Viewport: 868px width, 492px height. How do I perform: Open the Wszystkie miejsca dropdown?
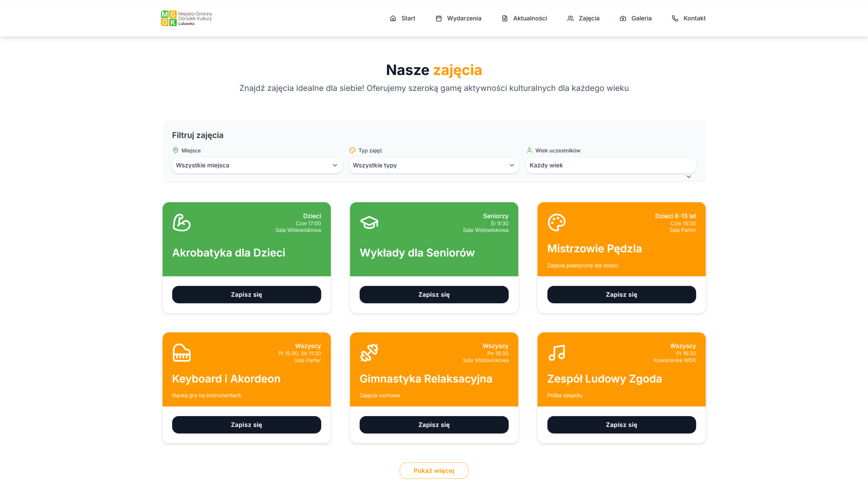click(257, 165)
